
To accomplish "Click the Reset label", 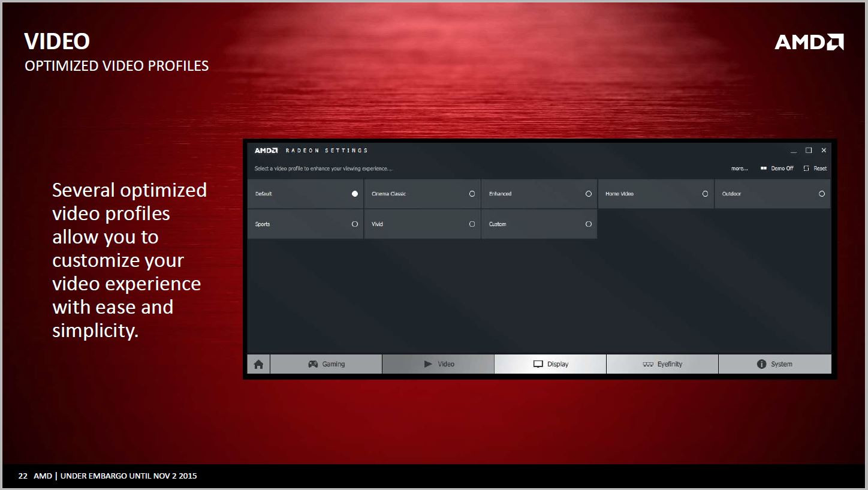I will point(820,169).
